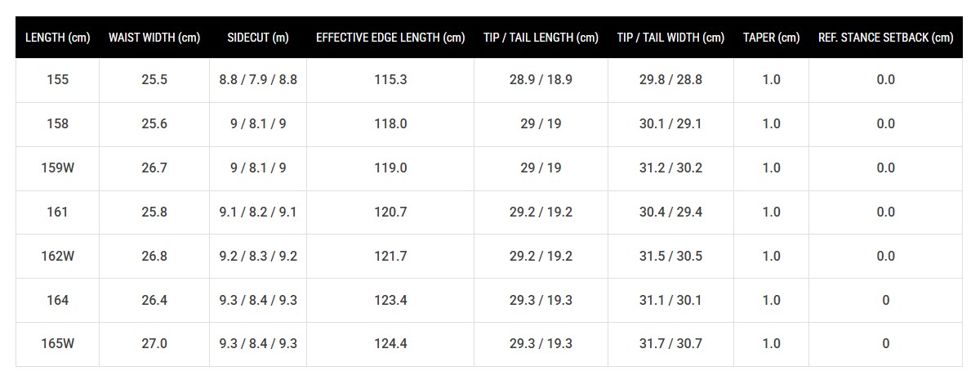This screenshot has height=380, width=980.
Task: Click effective edge length 120.7
Action: click(390, 212)
